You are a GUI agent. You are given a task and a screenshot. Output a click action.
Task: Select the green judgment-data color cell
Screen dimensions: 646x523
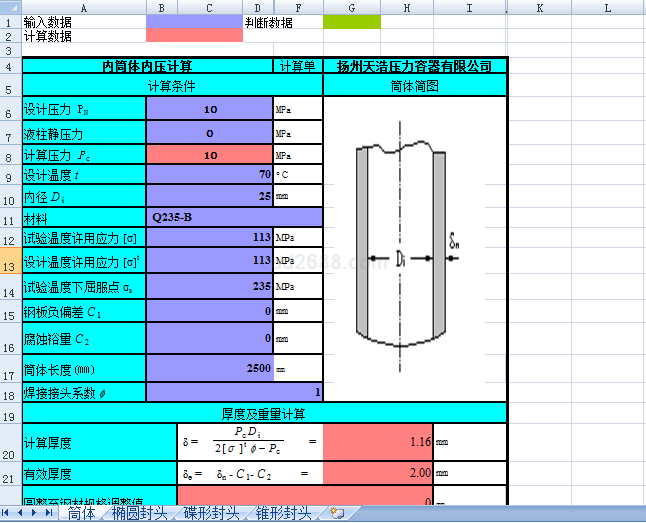(x=352, y=21)
